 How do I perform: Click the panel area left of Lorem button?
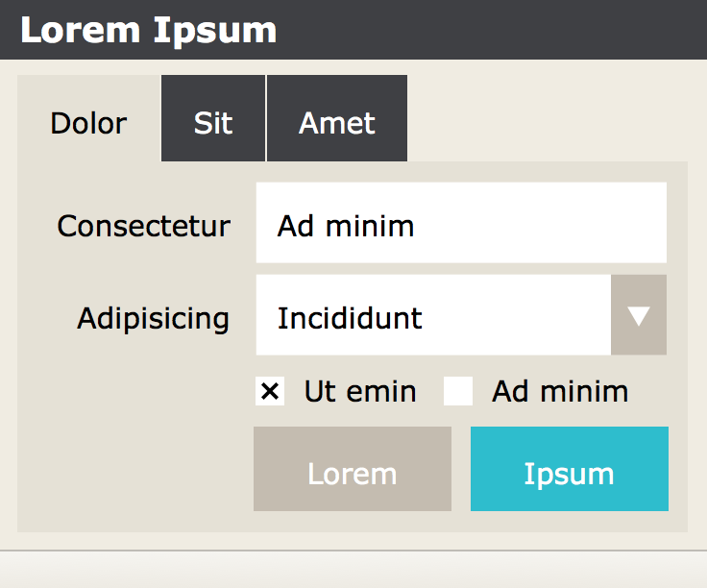click(134, 469)
